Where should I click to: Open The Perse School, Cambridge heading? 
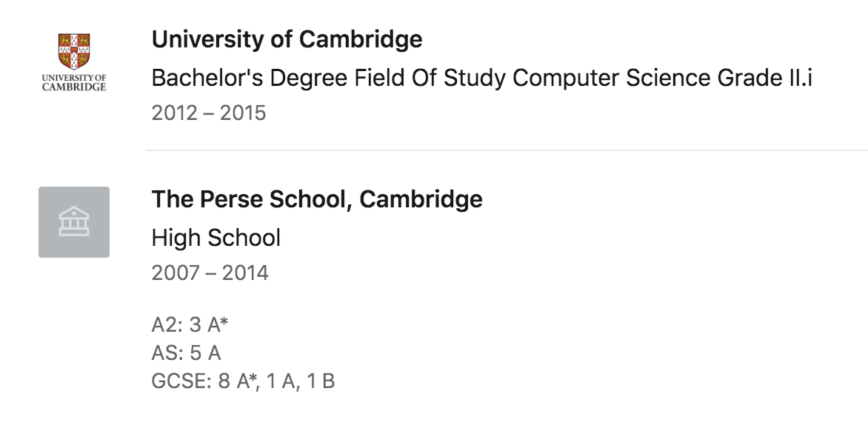317,199
